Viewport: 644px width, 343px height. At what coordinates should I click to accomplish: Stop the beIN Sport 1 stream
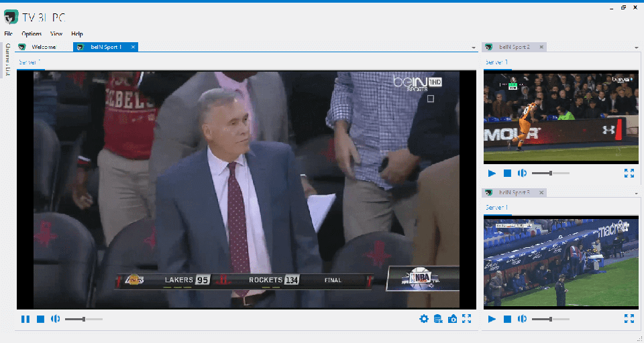[40, 319]
